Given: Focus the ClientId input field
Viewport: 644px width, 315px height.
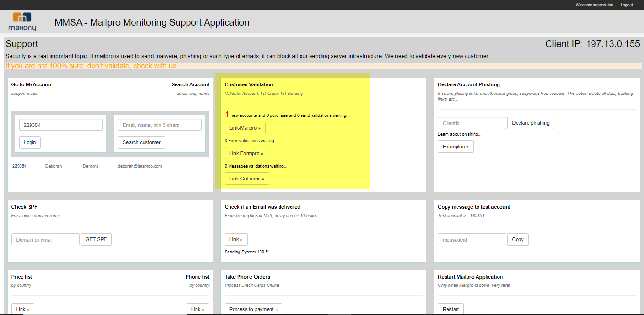Looking at the screenshot, I should click(x=472, y=123).
